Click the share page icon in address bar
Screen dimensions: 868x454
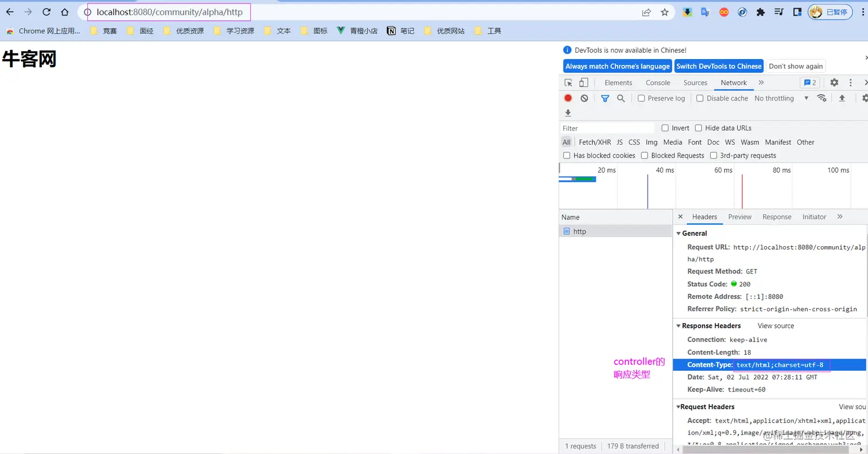pos(646,12)
